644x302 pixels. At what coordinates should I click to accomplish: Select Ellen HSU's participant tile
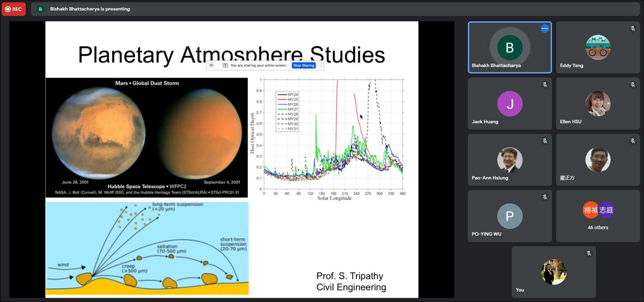[598, 104]
